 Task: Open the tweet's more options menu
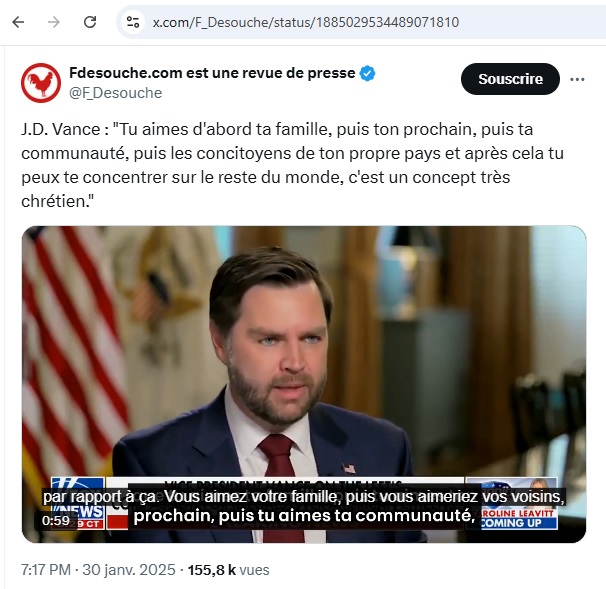pyautogui.click(x=577, y=79)
